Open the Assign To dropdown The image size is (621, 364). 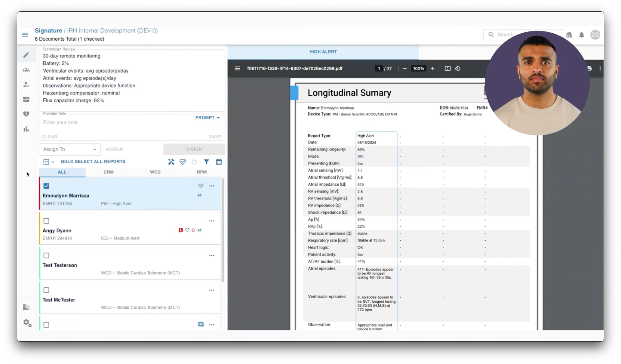pyautogui.click(x=70, y=149)
